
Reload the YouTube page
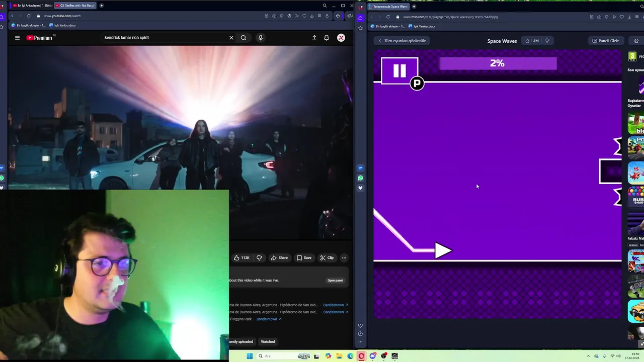pos(29,16)
